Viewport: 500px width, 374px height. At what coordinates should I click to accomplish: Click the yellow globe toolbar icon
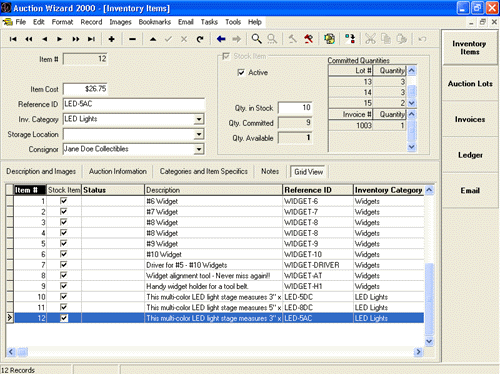329,39
